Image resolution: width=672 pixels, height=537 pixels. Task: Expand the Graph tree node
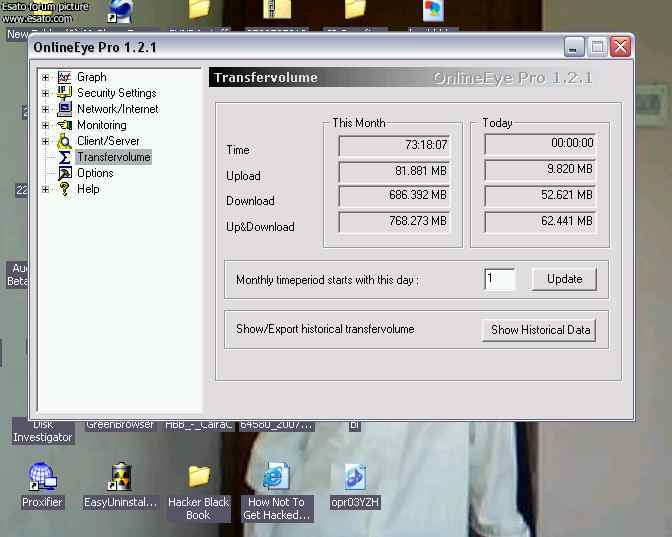(x=45, y=78)
